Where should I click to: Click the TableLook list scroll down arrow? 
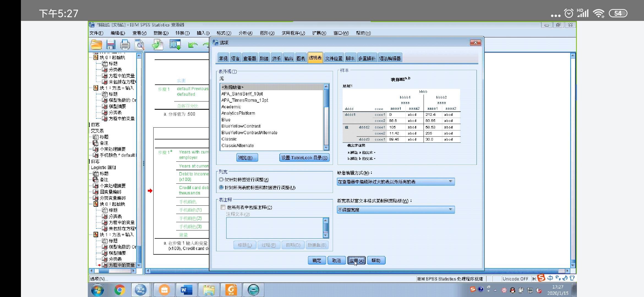326,148
